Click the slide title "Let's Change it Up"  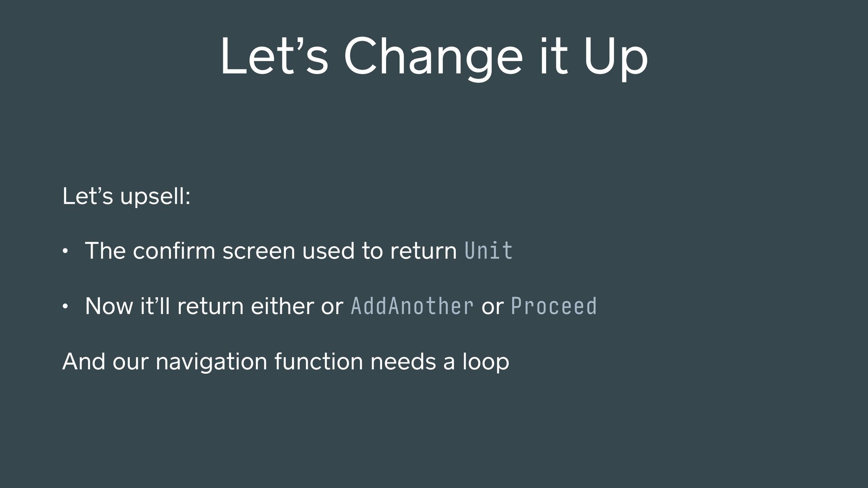click(434, 57)
